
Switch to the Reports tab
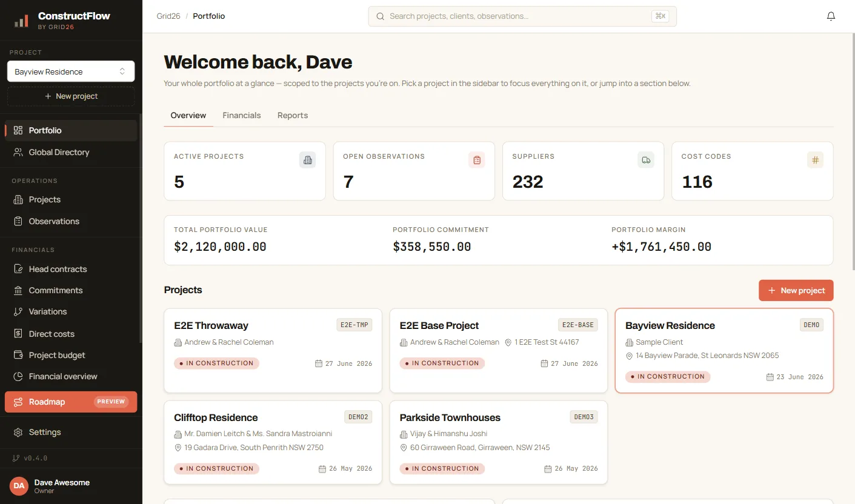pos(293,115)
